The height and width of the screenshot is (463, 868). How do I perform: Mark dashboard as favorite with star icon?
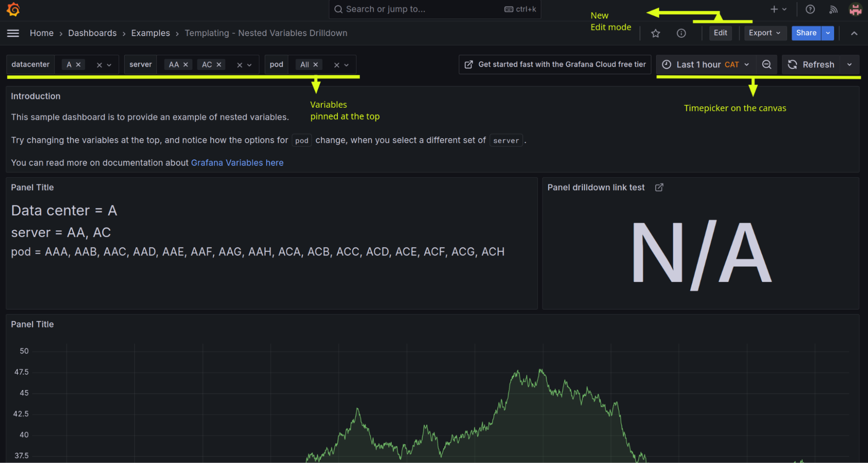(x=656, y=33)
